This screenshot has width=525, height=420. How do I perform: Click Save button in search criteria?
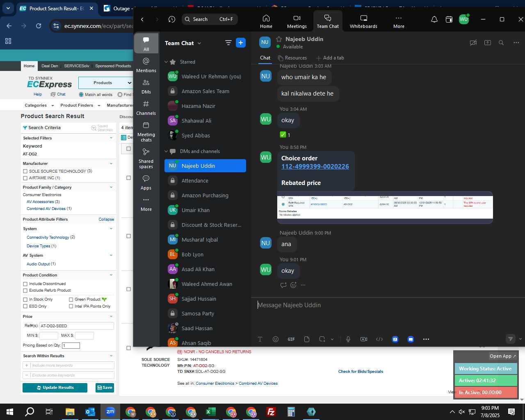tap(105, 388)
